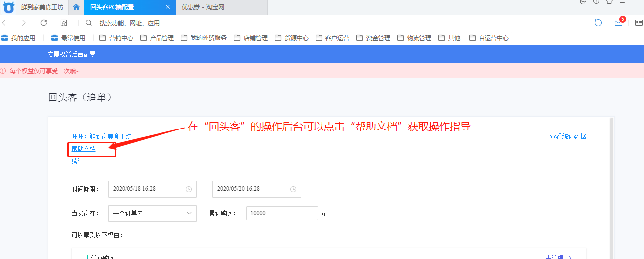
Task: Open the 店铺管理 folder
Action: (251, 38)
